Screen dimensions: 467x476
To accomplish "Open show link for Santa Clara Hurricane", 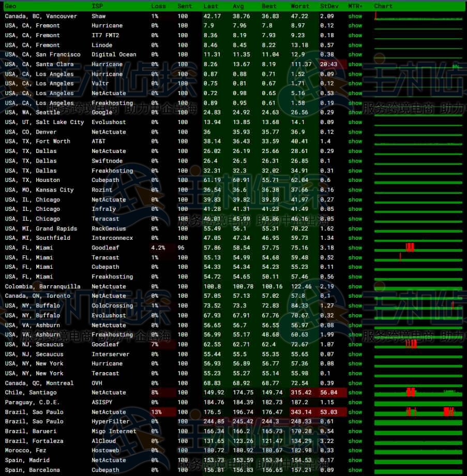I will tap(355, 65).
